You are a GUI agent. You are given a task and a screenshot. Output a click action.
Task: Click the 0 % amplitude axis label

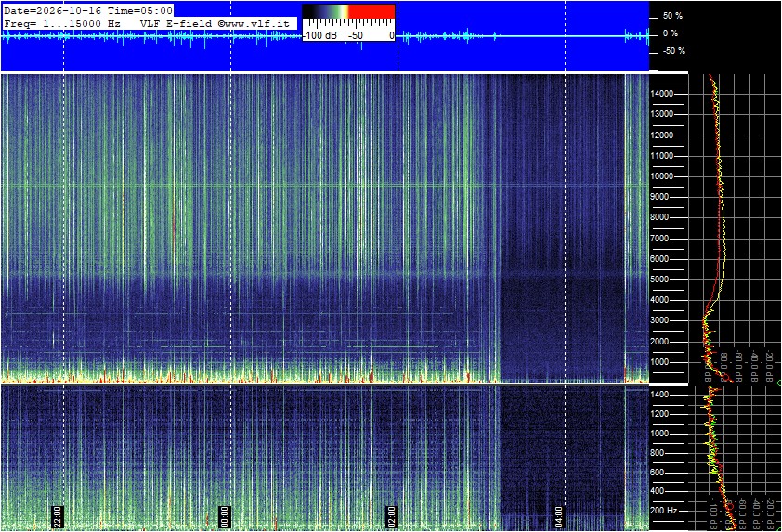(x=671, y=33)
